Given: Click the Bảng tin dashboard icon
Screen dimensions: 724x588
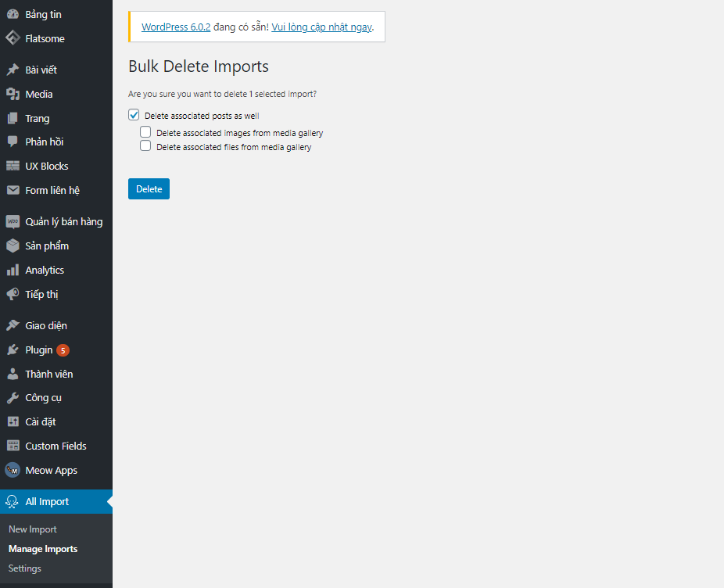Looking at the screenshot, I should [x=13, y=14].
